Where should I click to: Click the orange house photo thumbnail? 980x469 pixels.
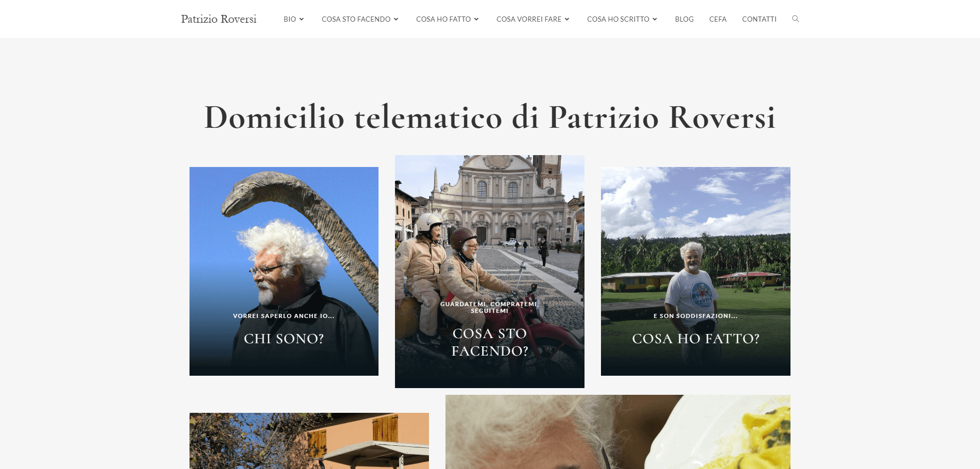309,441
